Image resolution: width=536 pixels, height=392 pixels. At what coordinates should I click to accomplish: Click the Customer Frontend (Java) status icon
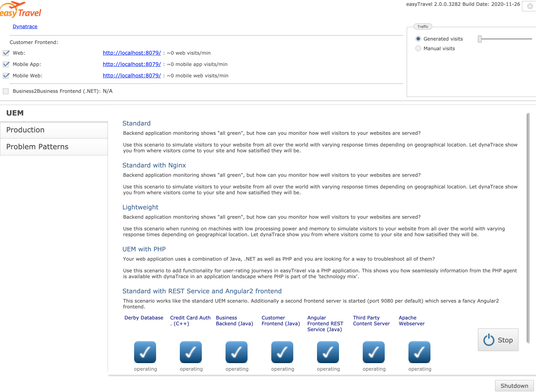[x=282, y=352]
